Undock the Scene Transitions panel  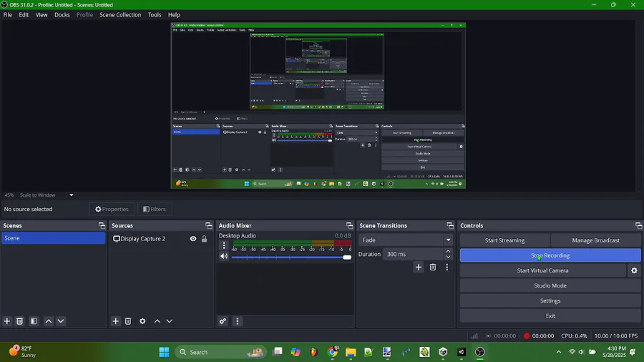coord(450,225)
